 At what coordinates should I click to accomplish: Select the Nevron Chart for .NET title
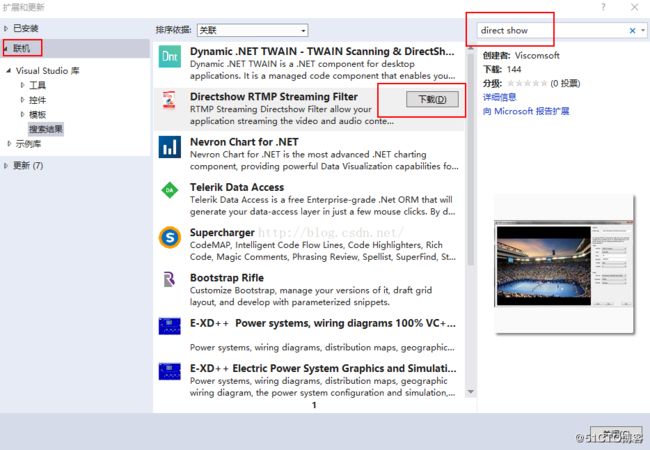pyautogui.click(x=244, y=142)
